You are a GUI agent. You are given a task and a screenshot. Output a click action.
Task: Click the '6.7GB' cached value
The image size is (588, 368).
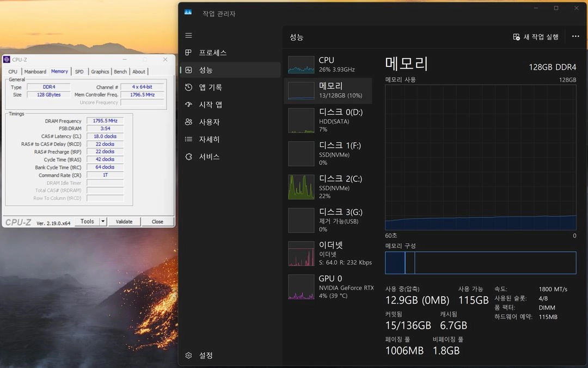pyautogui.click(x=454, y=325)
